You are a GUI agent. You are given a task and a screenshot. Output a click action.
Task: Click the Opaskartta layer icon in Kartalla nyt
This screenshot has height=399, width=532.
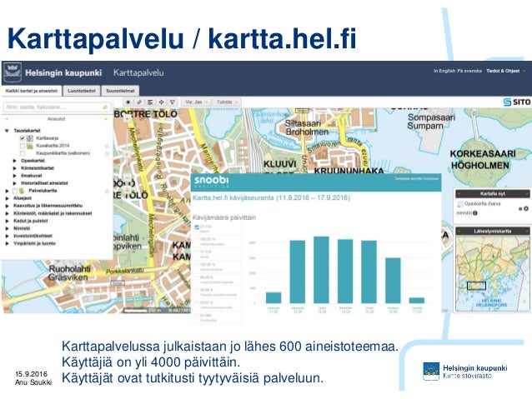(x=460, y=204)
